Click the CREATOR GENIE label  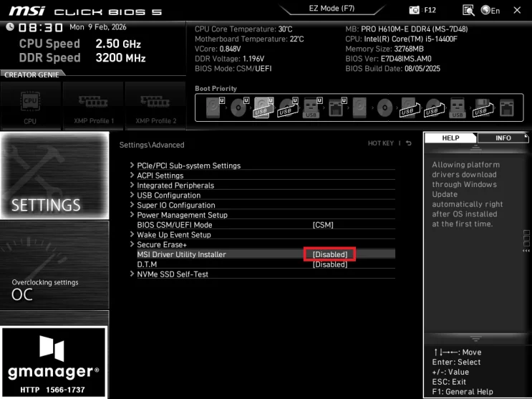(x=32, y=74)
